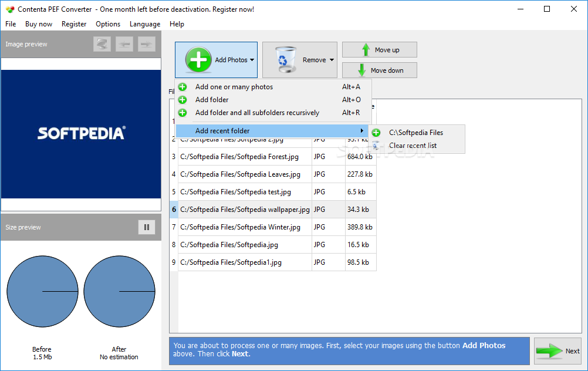Click the recycle bin Remove icon
This screenshot has height=371, width=588.
(x=286, y=60)
